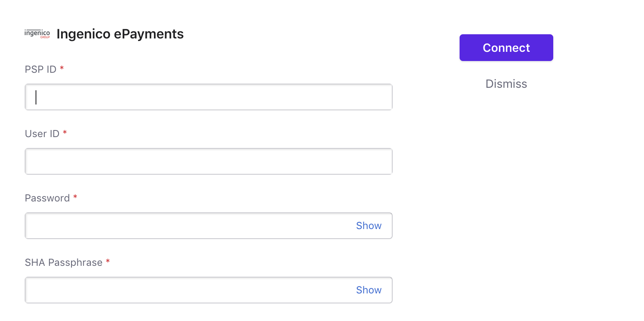
Task: Focus the PSP ID input field
Action: [209, 97]
